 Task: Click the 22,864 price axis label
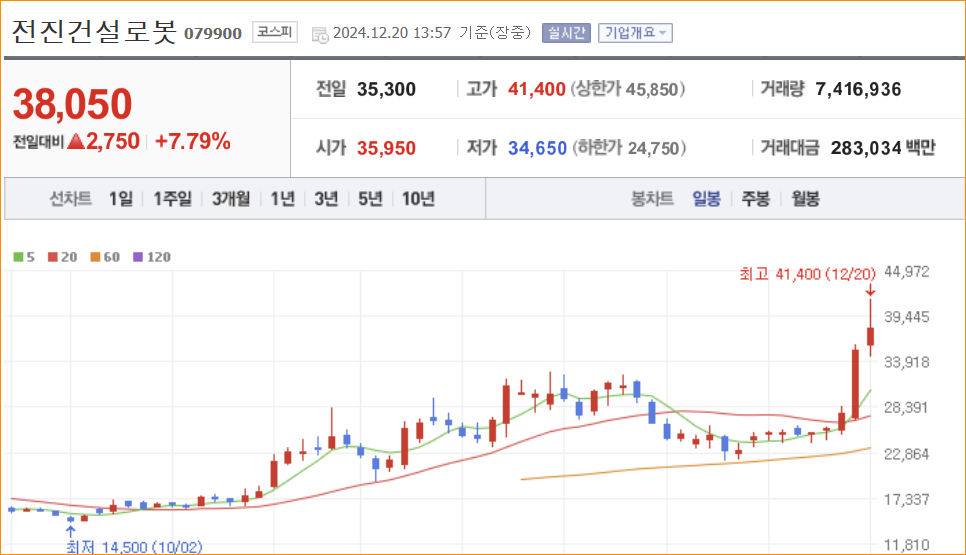(906, 454)
